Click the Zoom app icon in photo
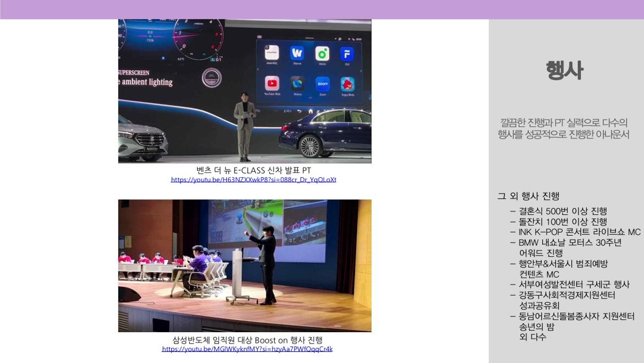Screen dimensions: 644x363 point(323,84)
